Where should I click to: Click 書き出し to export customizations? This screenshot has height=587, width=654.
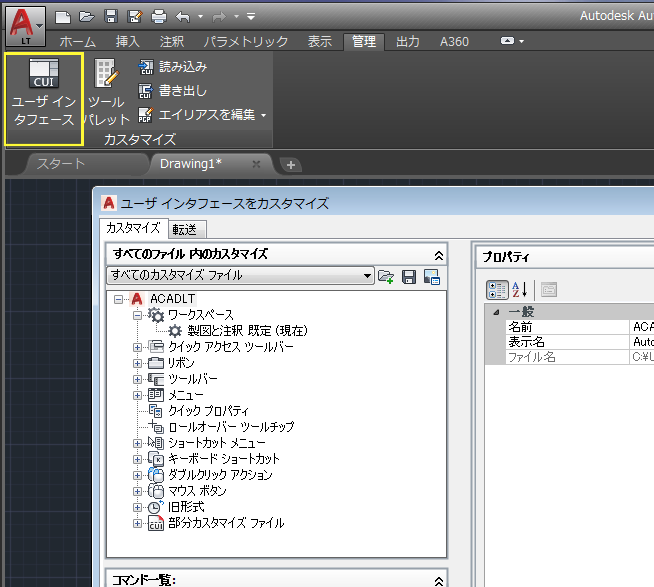point(173,91)
